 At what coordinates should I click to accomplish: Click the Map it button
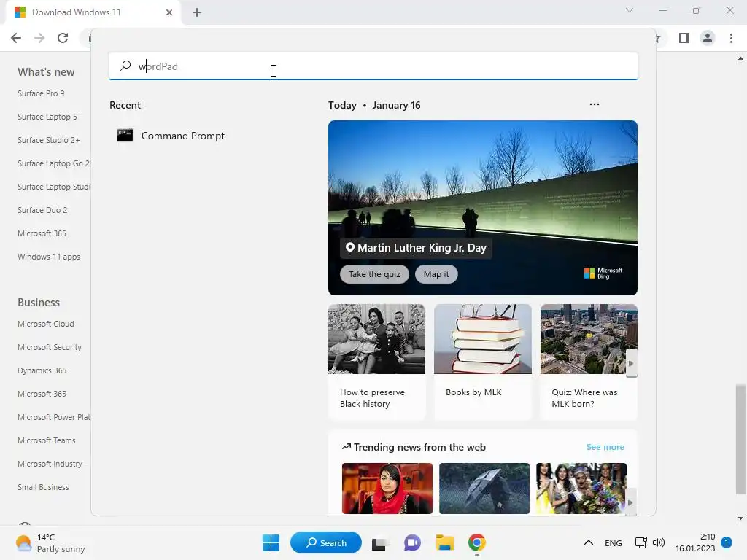pyautogui.click(x=436, y=274)
